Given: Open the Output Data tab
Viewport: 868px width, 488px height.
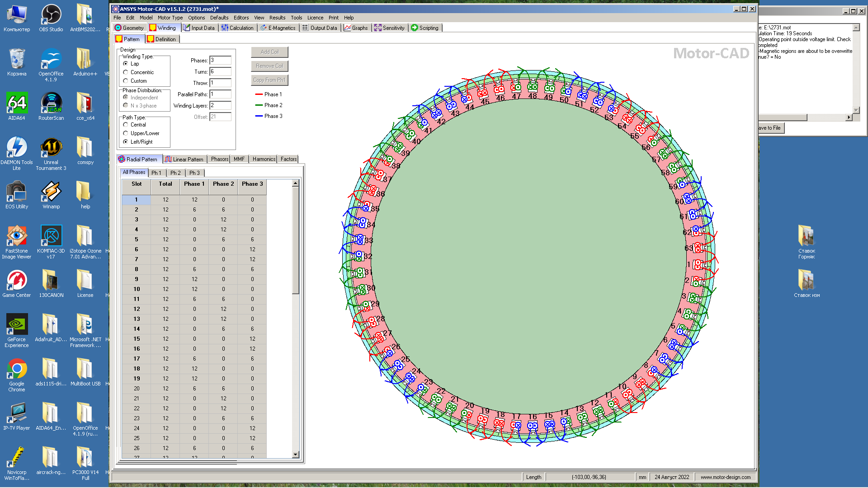Looking at the screenshot, I should [x=320, y=28].
